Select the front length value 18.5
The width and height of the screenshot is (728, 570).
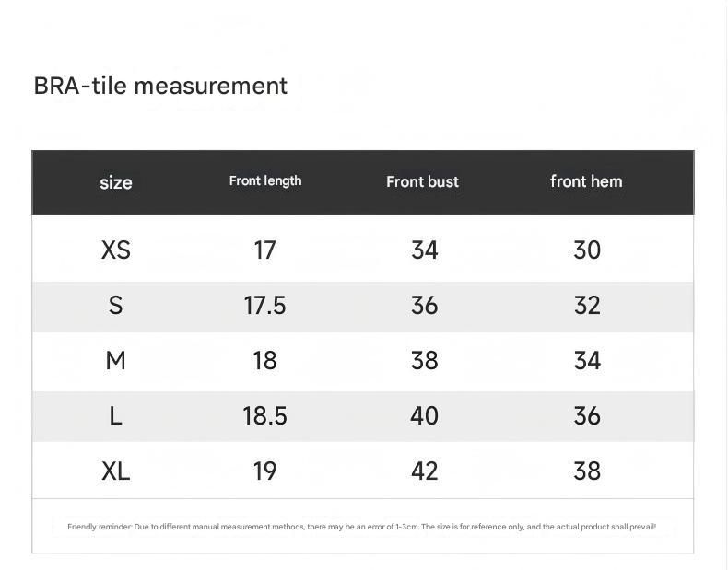click(x=265, y=415)
